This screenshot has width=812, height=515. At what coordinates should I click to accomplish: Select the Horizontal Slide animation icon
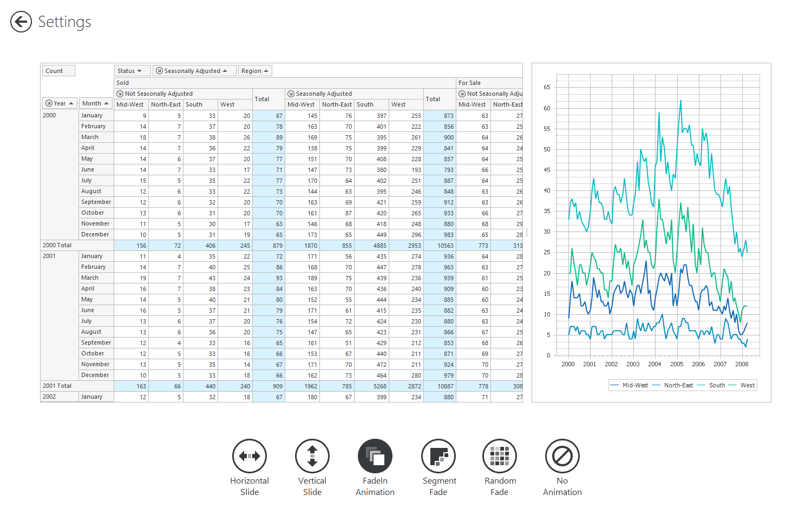point(250,456)
